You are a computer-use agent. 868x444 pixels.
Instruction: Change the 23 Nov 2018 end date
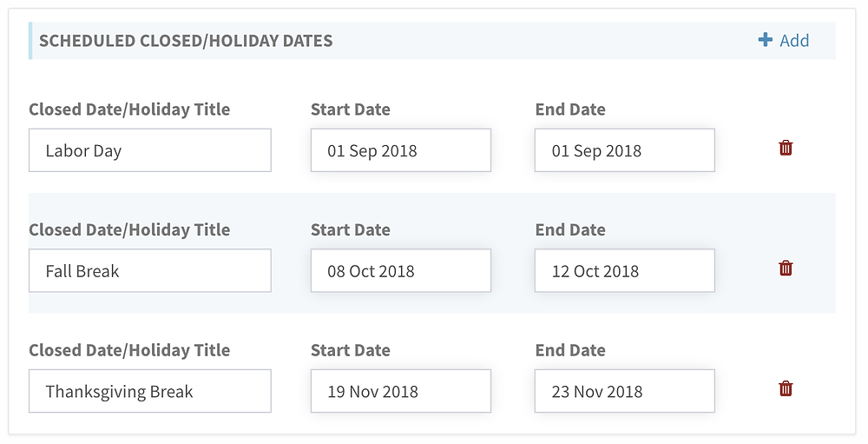pos(624,391)
